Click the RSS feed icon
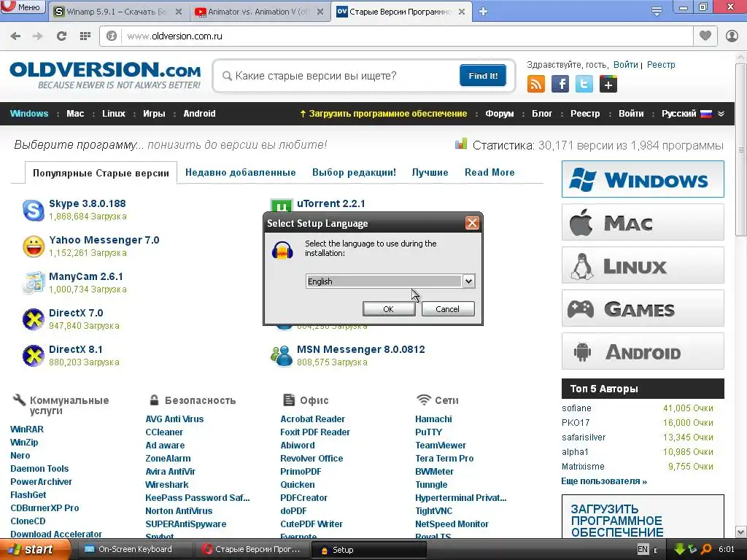The height and width of the screenshot is (560, 747). (x=536, y=85)
